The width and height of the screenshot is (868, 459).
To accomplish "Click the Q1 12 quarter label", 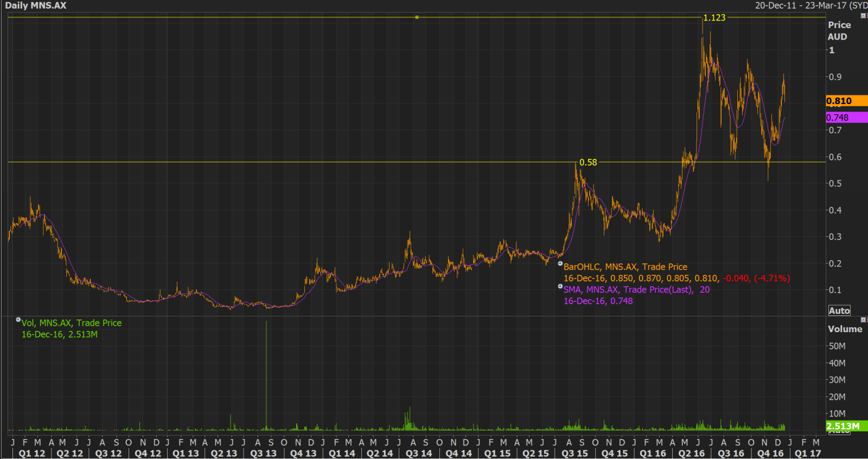I will [32, 453].
